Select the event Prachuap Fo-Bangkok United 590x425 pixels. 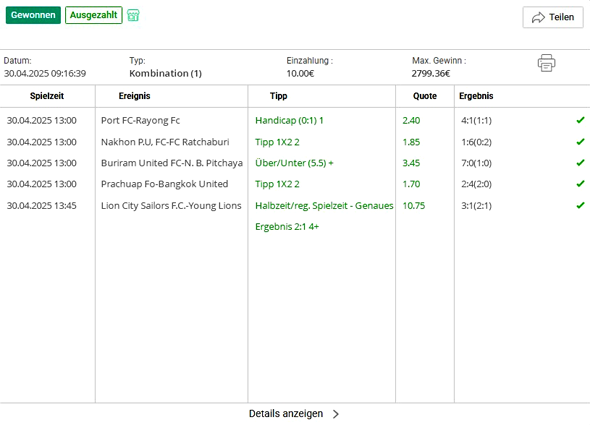(164, 184)
